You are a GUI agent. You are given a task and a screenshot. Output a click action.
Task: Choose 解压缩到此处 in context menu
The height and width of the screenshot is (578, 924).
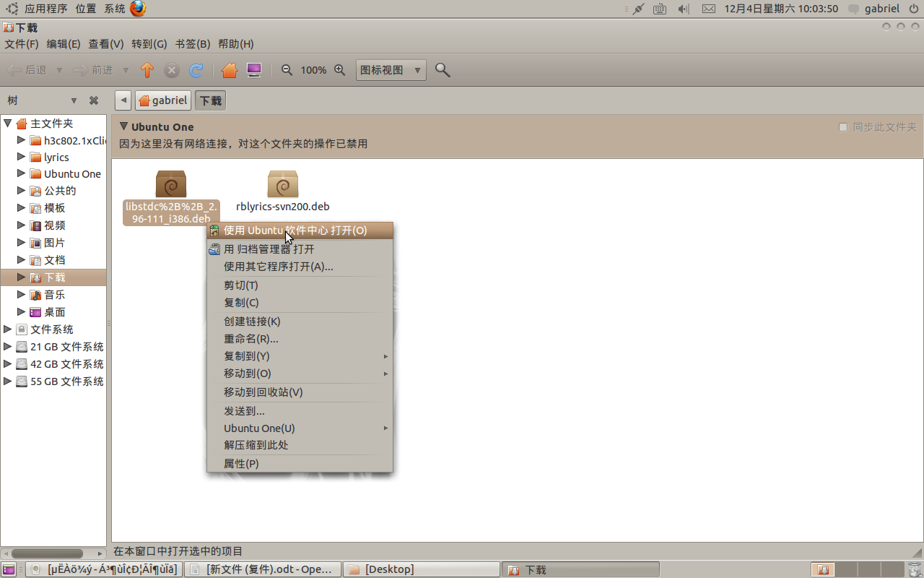[300, 445]
